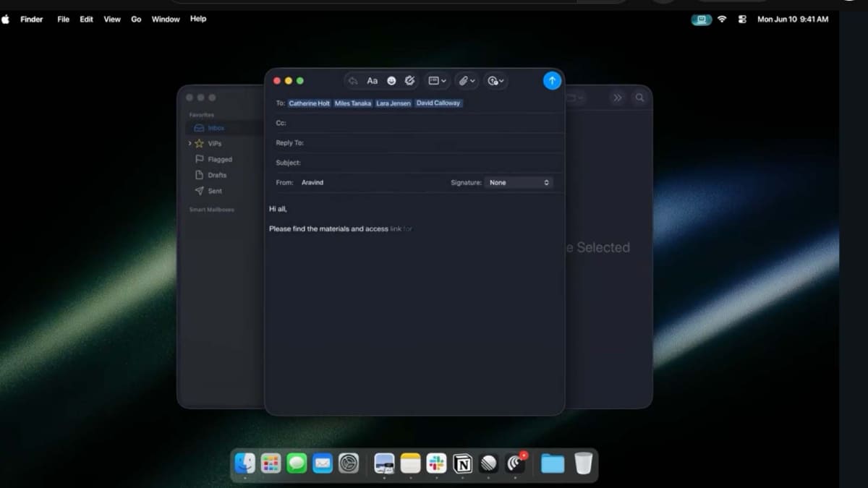
Task: Open the blue folder in the Dock
Action: [x=553, y=463]
